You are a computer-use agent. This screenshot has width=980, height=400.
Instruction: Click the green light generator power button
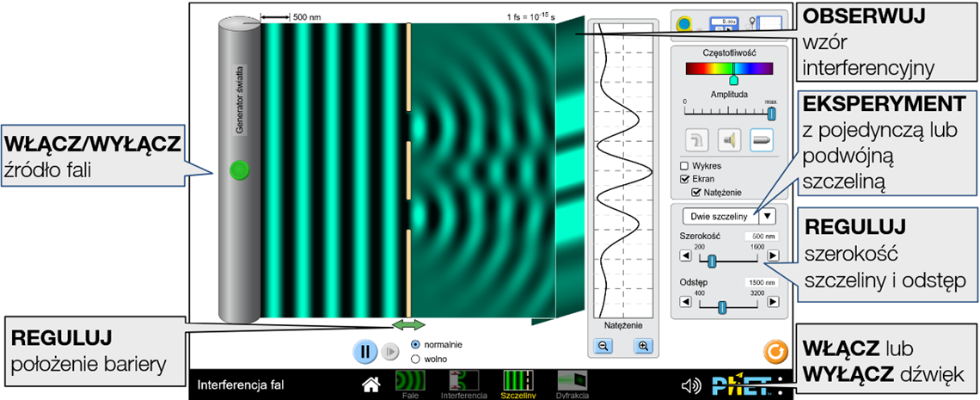coord(238,170)
